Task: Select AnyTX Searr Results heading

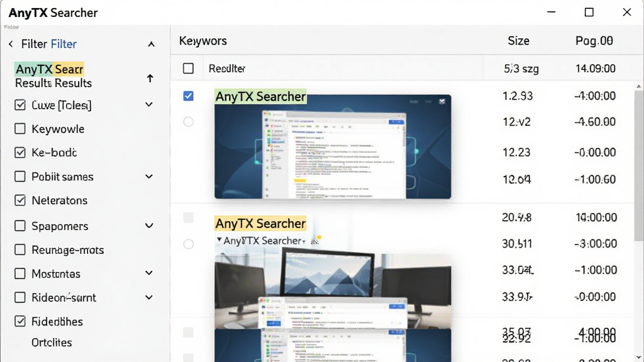Action: (x=53, y=76)
